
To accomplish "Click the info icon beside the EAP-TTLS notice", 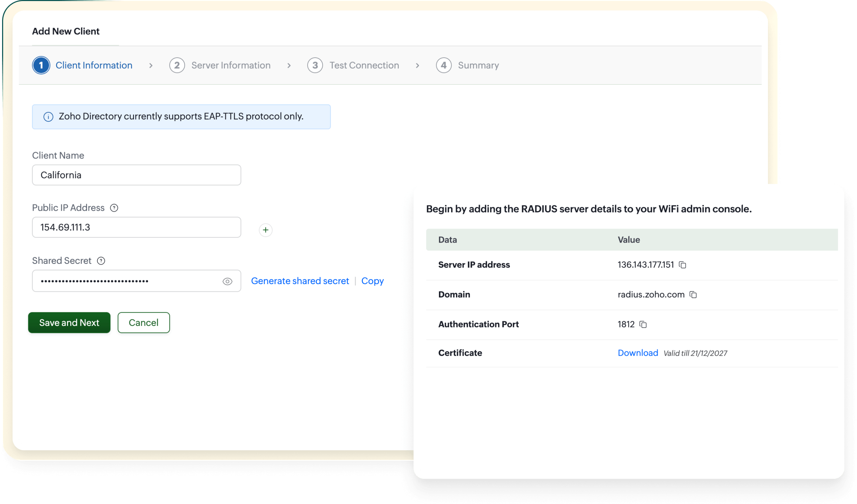I will 48,117.
